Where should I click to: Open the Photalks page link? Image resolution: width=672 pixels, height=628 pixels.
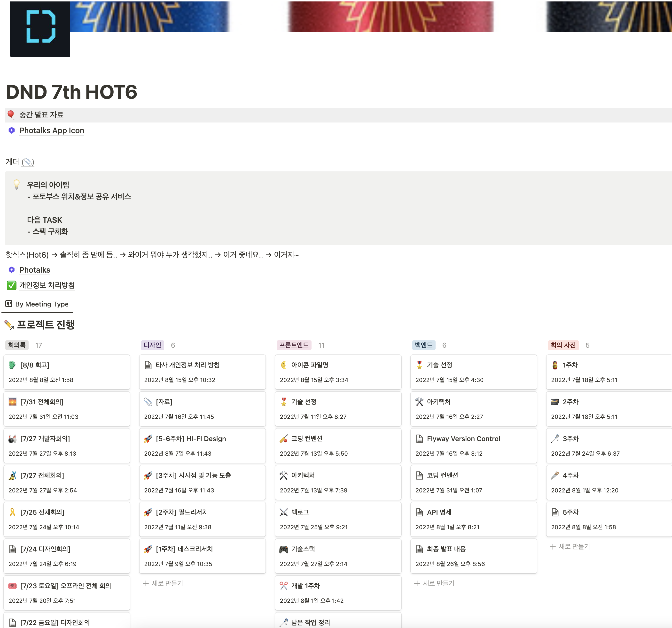point(34,270)
